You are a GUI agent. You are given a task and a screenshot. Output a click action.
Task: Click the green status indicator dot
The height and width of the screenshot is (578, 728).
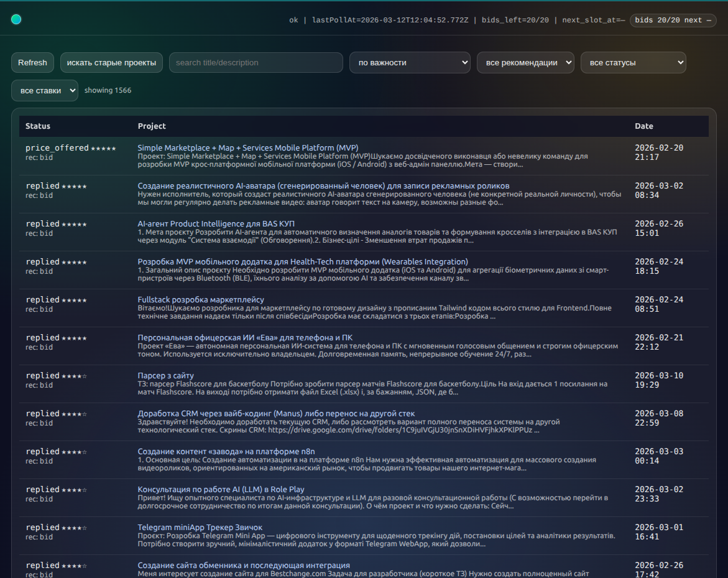[16, 20]
